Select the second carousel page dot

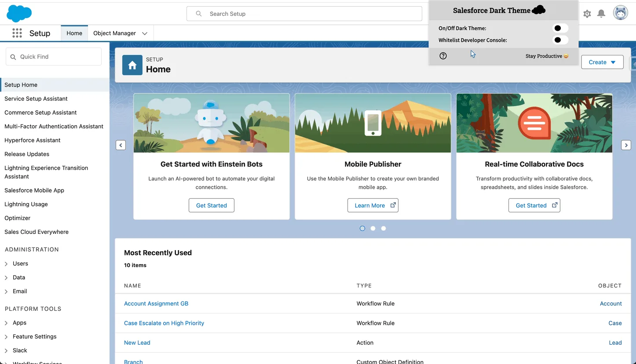tap(373, 229)
